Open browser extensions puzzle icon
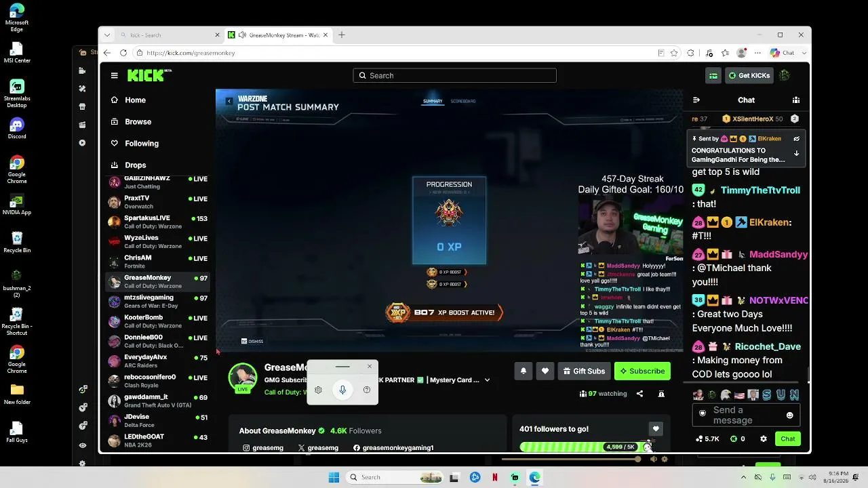Image resolution: width=868 pixels, height=488 pixels. (690, 53)
